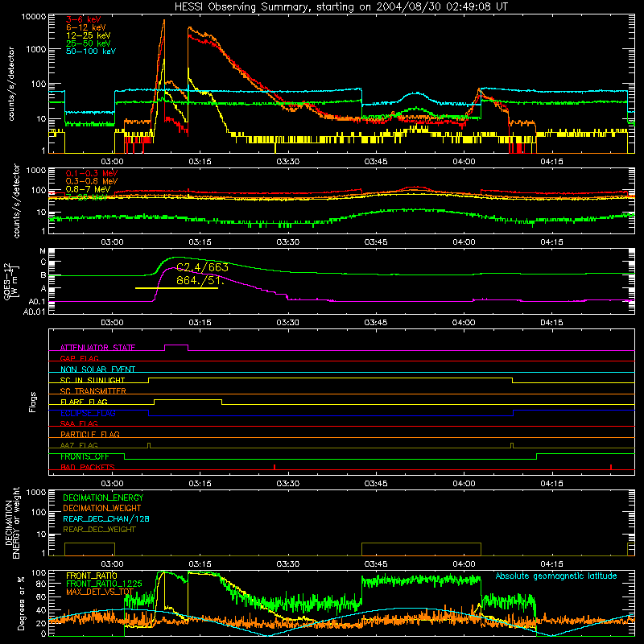Click the SC_IN_SUNLIGHT flag label
The height and width of the screenshot is (644, 644).
tap(93, 380)
